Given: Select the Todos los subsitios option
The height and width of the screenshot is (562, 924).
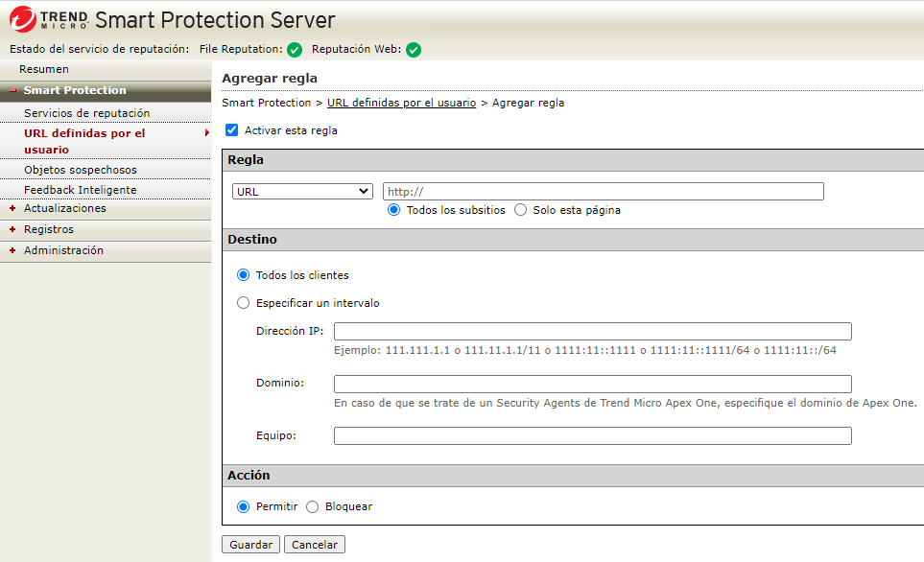Looking at the screenshot, I should click(x=394, y=210).
